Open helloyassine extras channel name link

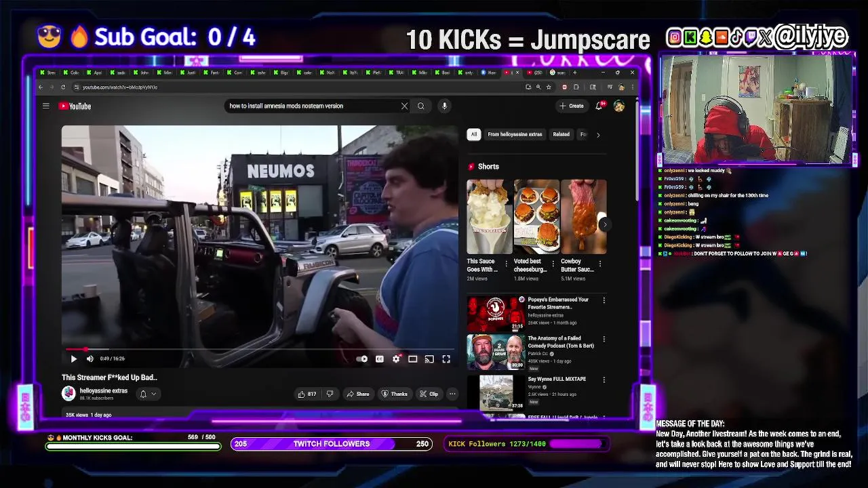103,390
